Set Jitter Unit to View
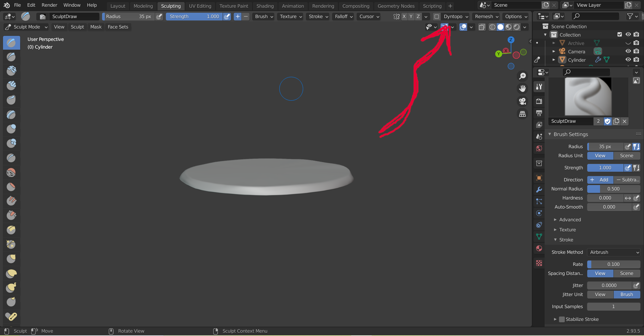 click(x=600, y=294)
